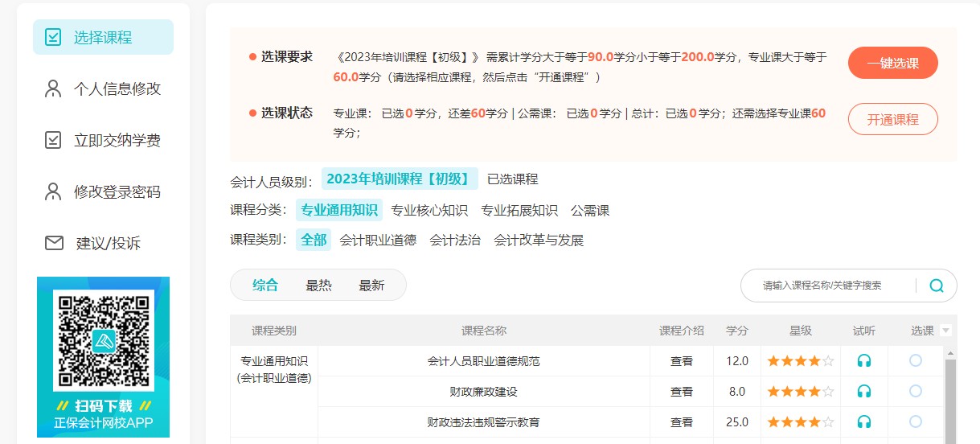980x444 pixels.
Task: Click the person icon beside 个人信息修改
Action: 53,88
